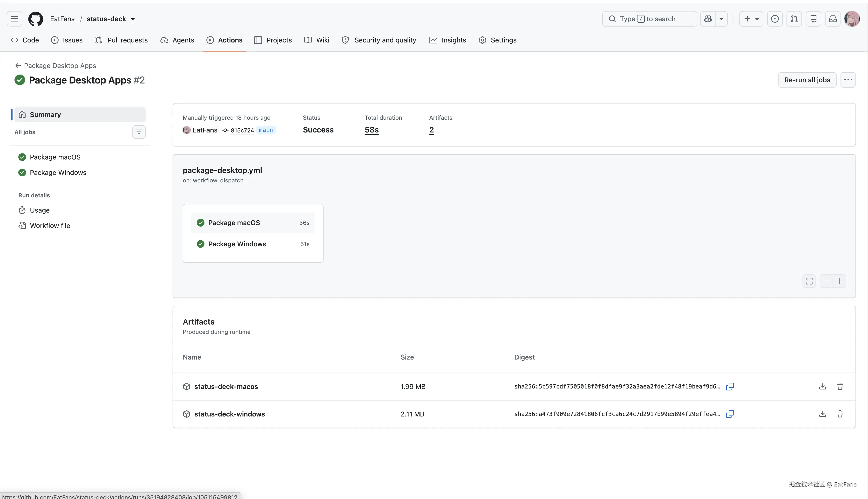Image resolution: width=868 pixels, height=499 pixels.
Task: Click the status-deck-macos sha256 digest text
Action: click(617, 386)
